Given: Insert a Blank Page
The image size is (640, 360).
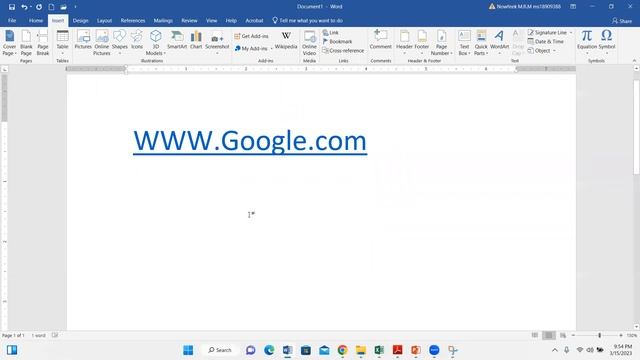Looking at the screenshot, I should [x=26, y=42].
